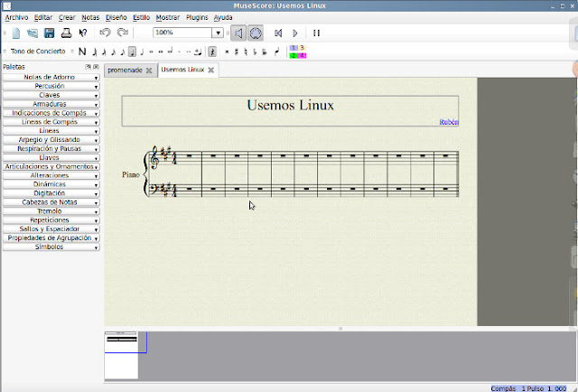Select the 64th note duration
578x392 pixels.
[x=95, y=52]
